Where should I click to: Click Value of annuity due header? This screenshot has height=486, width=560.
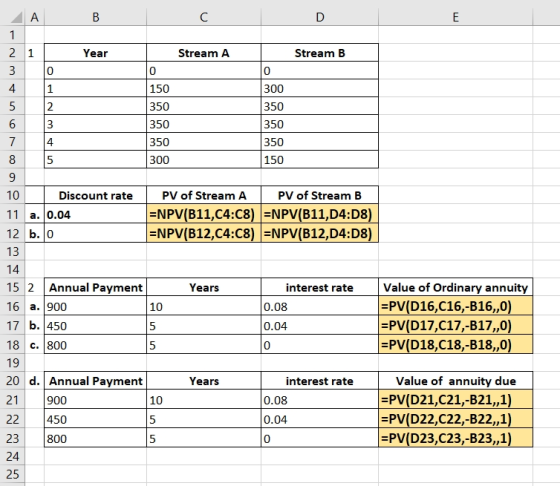455,381
